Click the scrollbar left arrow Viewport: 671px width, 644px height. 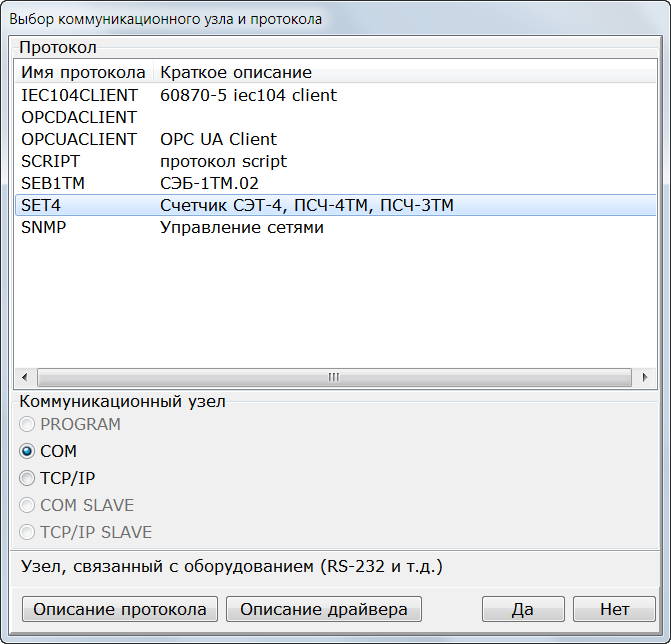(x=25, y=377)
